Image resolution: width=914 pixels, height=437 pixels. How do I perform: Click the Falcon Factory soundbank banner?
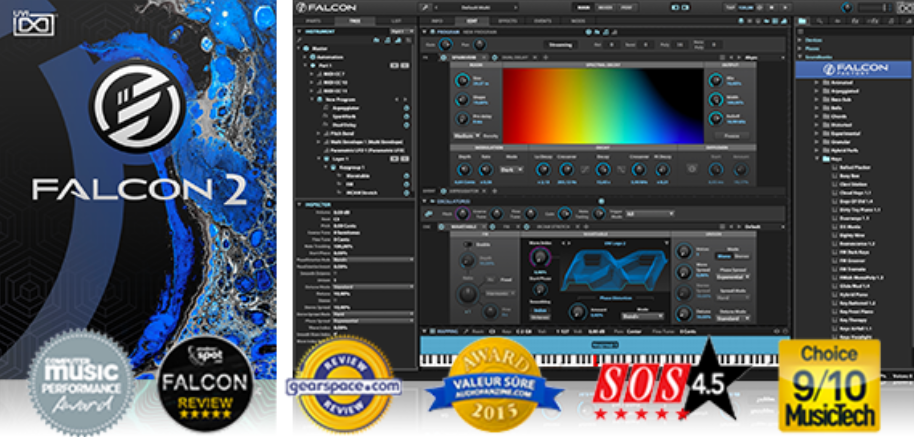(853, 69)
